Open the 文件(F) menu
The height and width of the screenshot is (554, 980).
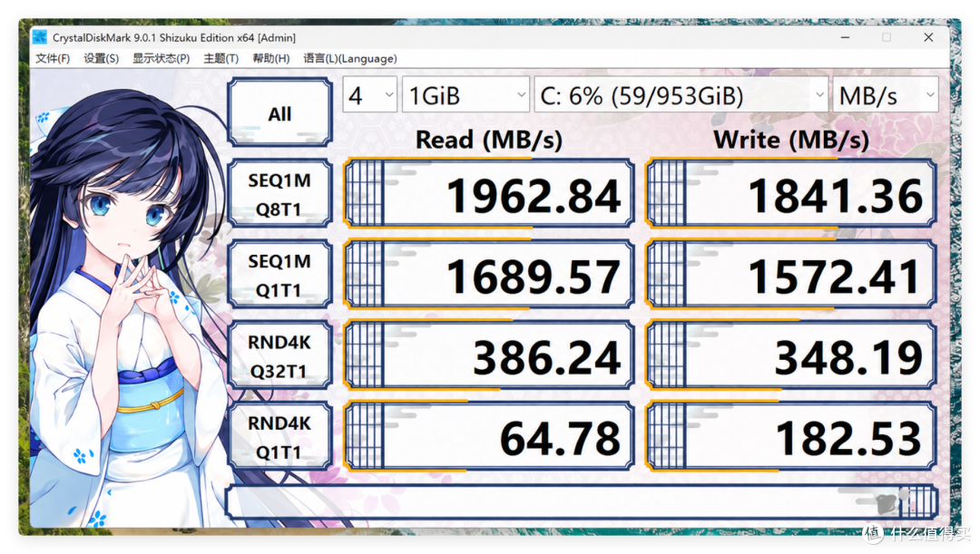click(53, 59)
